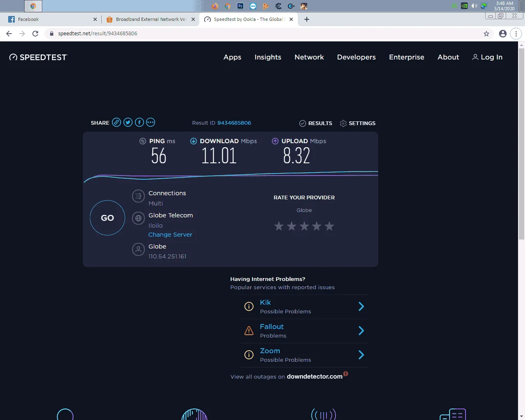Click the DOWNLOAD arrow icon
This screenshot has height=420, width=525.
pyautogui.click(x=194, y=141)
